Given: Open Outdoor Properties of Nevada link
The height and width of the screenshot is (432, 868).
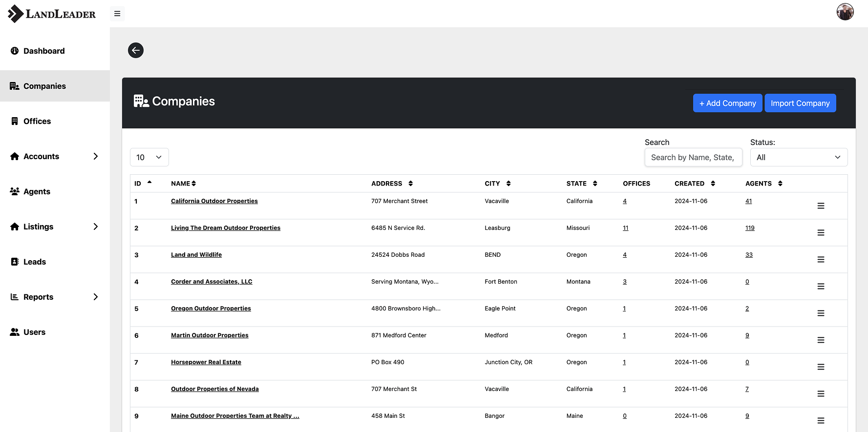Looking at the screenshot, I should pyautogui.click(x=215, y=389).
